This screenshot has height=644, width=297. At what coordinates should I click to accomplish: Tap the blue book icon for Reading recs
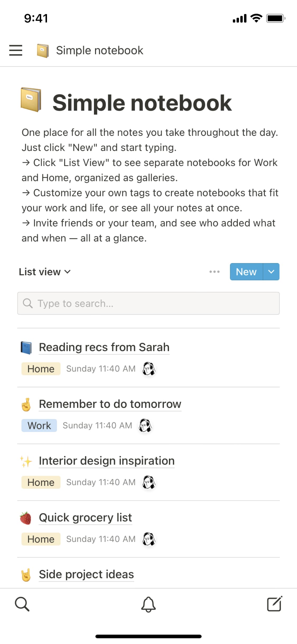[x=26, y=348]
